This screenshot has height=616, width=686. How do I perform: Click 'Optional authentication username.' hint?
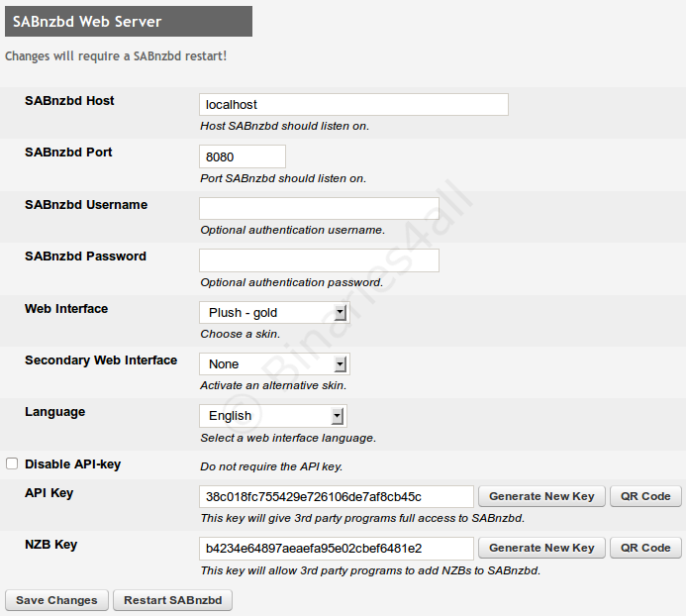(293, 231)
